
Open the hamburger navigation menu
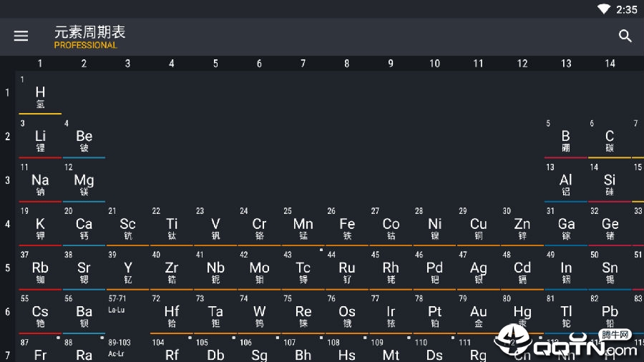21,36
